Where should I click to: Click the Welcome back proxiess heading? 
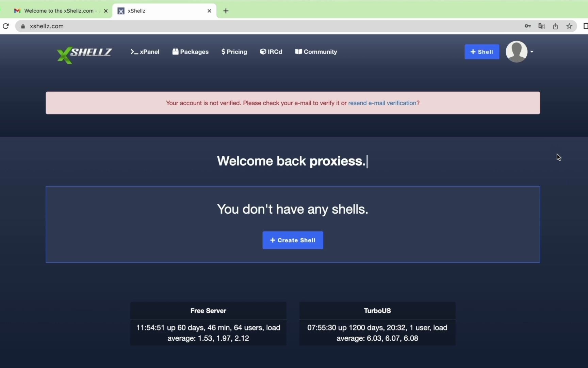point(292,161)
